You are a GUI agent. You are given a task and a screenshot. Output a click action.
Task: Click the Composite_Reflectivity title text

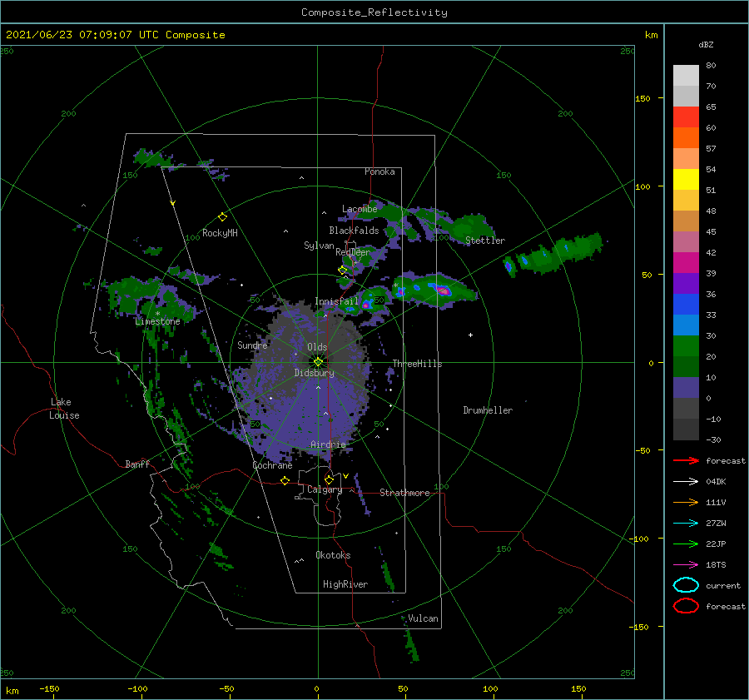click(x=374, y=12)
